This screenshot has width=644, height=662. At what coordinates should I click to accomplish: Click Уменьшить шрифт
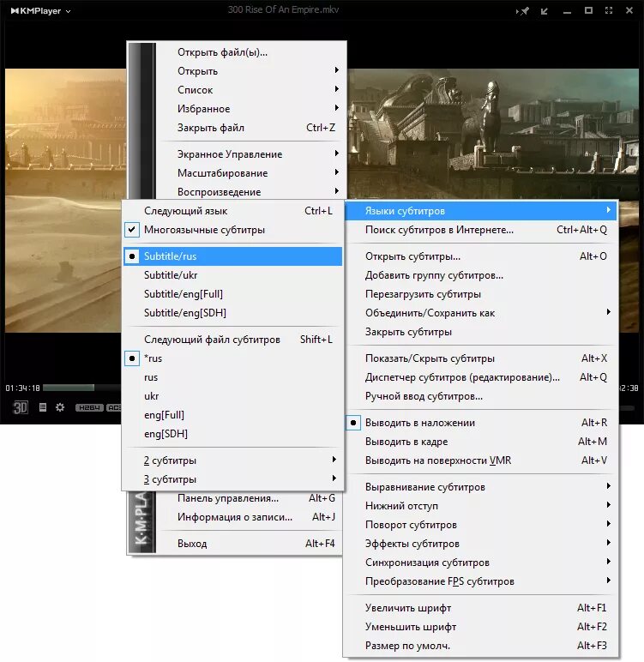(x=480, y=627)
